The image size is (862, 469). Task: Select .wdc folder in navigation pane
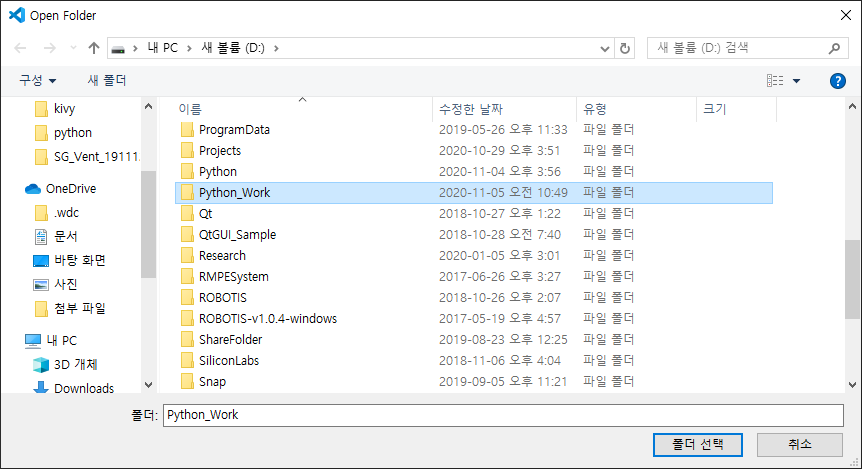66,213
